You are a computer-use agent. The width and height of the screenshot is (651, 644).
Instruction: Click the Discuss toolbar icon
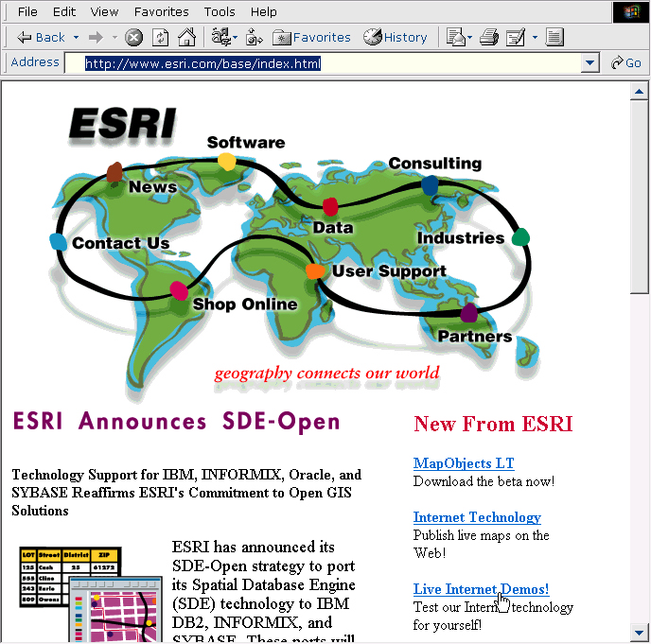coord(554,37)
